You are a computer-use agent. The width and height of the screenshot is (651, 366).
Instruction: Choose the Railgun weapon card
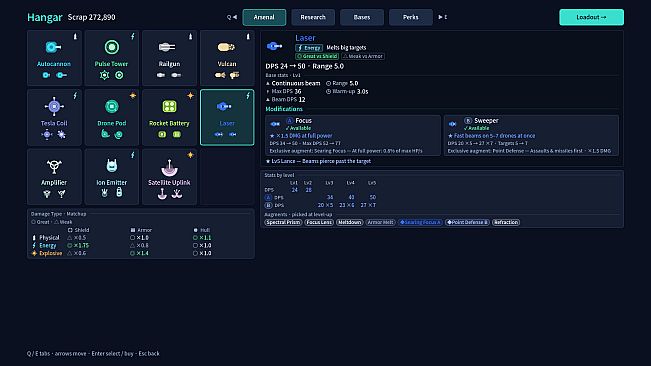click(169, 58)
